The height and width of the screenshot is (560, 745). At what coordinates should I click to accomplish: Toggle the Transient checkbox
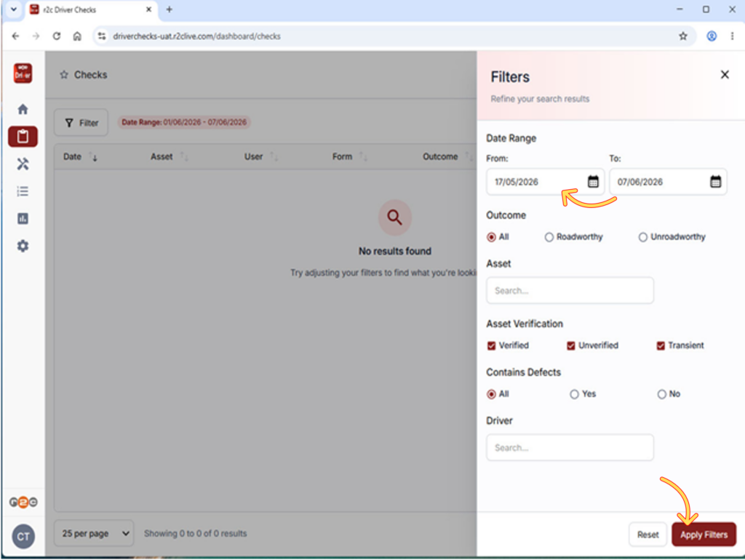point(661,345)
